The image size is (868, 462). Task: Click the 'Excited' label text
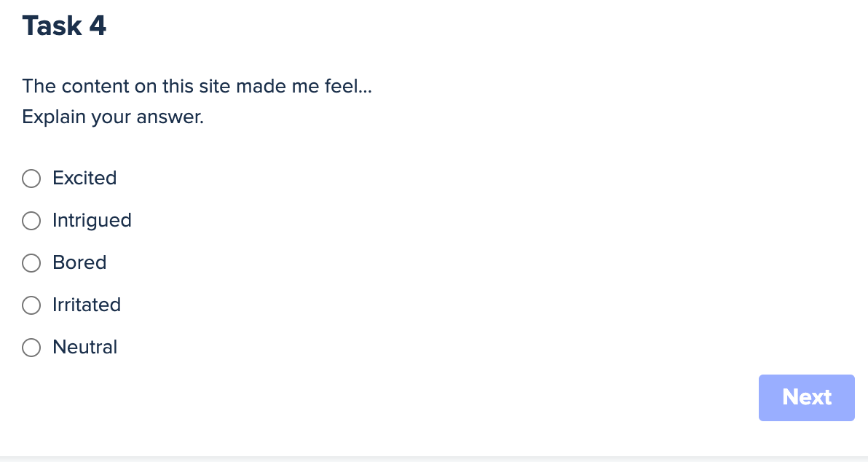point(84,179)
